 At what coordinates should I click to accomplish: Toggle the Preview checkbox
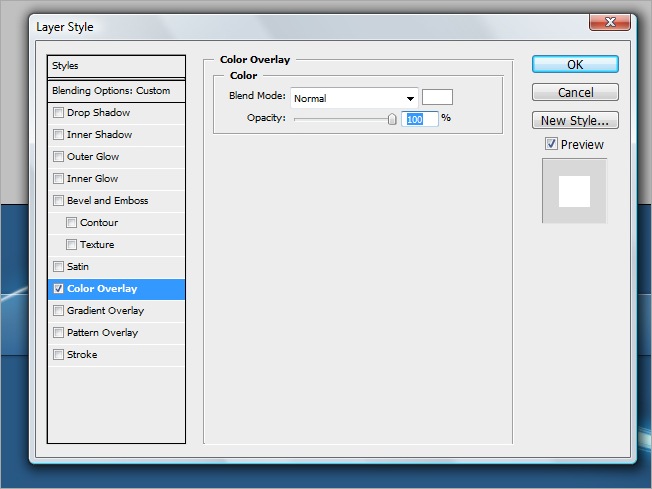coord(551,144)
